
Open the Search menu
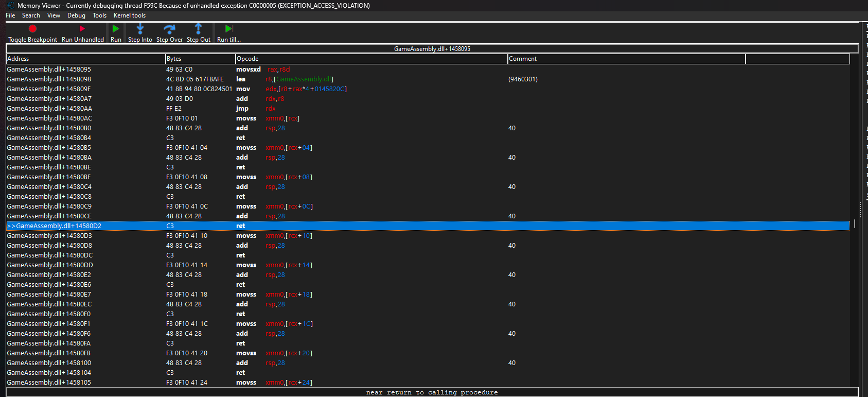(x=31, y=15)
